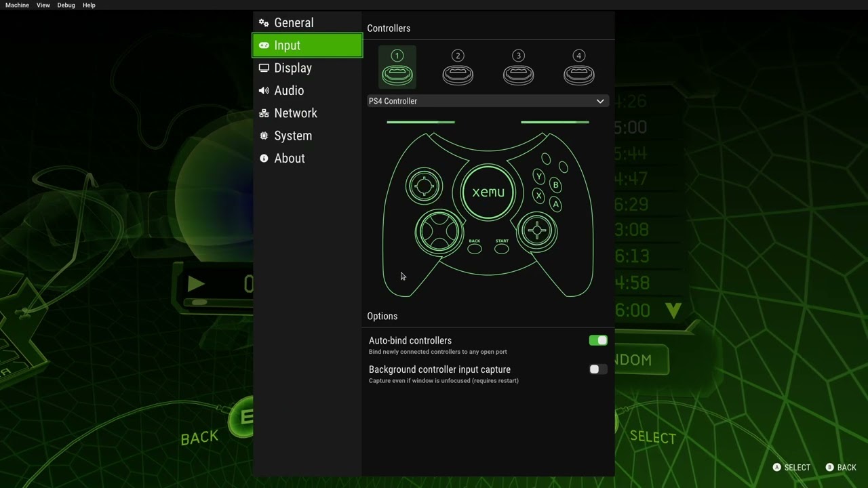Open the PS4 Controller device dropdown
Viewport: 868px width, 488px height.
pos(488,101)
